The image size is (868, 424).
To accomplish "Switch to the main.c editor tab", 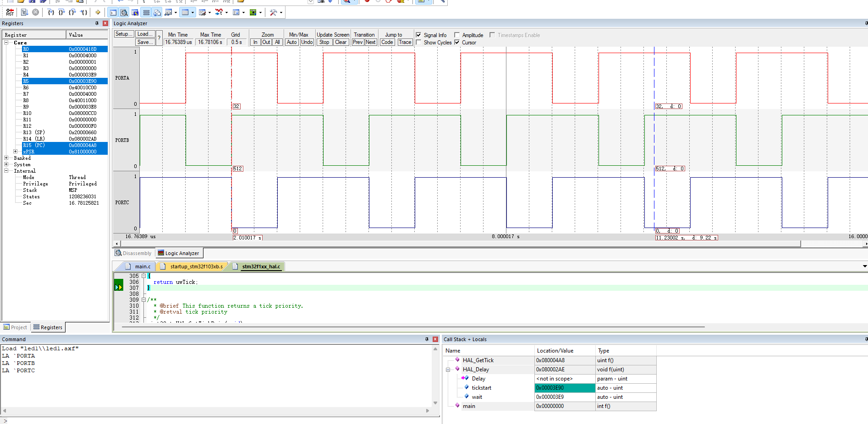I will click(142, 266).
